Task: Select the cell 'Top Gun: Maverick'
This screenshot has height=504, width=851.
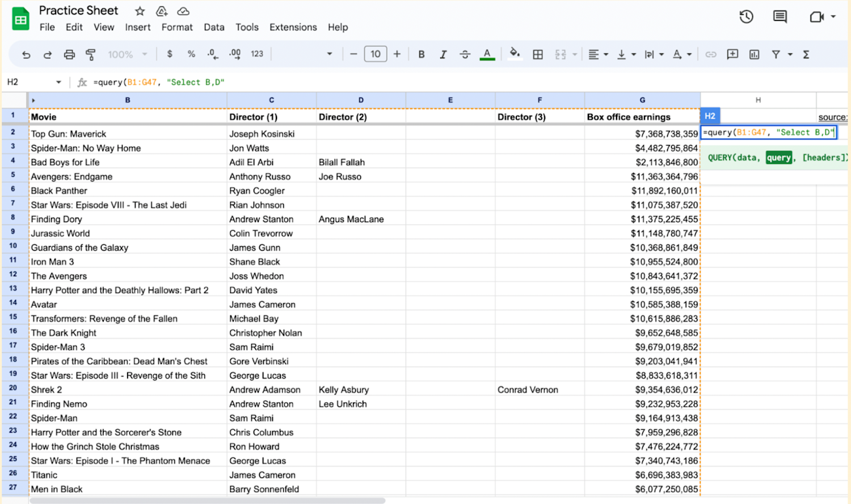Action: tap(128, 133)
